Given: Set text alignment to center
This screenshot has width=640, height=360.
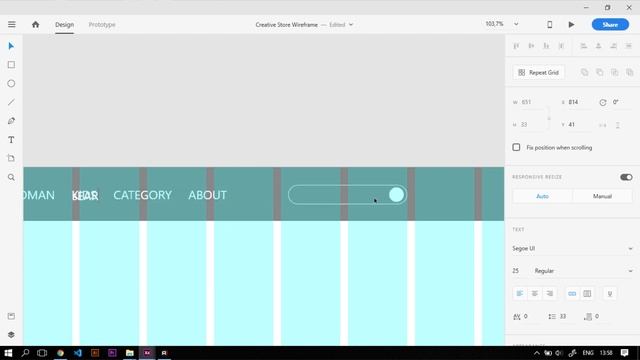Looking at the screenshot, I should pos(535,293).
